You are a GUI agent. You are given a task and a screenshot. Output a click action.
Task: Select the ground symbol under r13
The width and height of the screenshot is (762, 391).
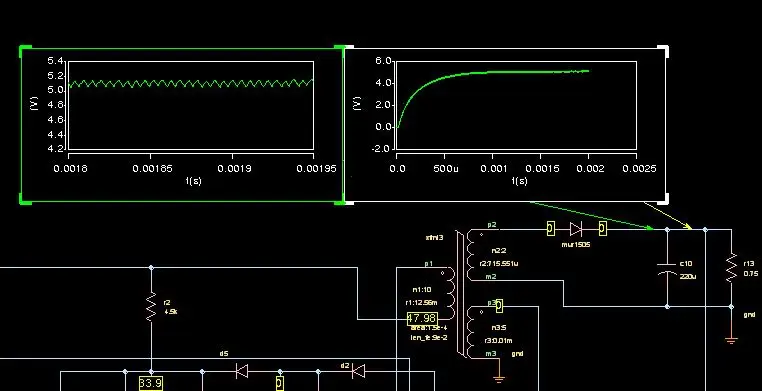point(731,340)
